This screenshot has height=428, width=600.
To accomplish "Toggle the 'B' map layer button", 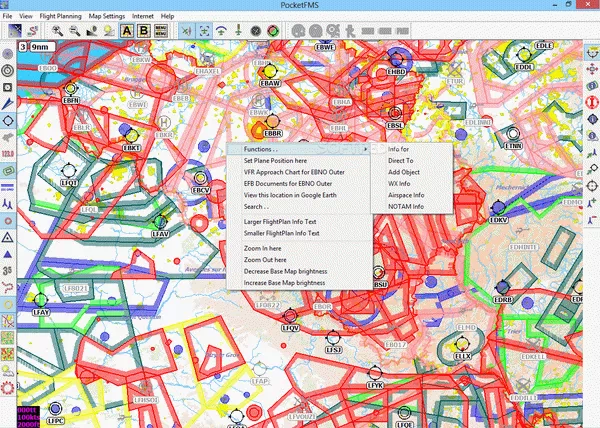I will (x=144, y=31).
